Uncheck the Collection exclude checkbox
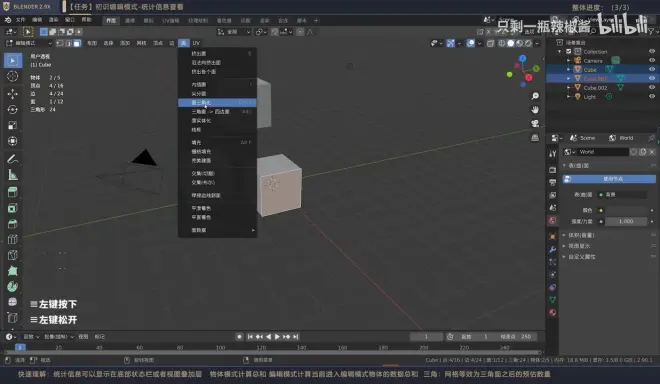 pyautogui.click(x=568, y=51)
